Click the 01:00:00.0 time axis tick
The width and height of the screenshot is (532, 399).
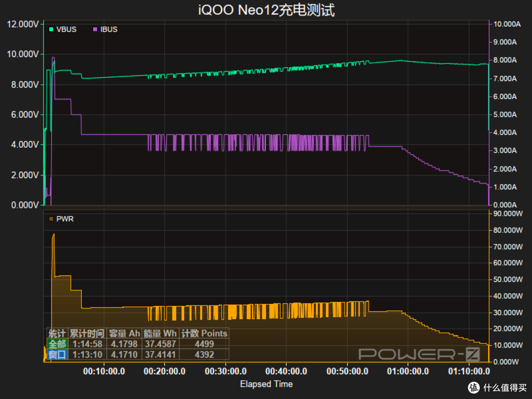[x=408, y=371]
